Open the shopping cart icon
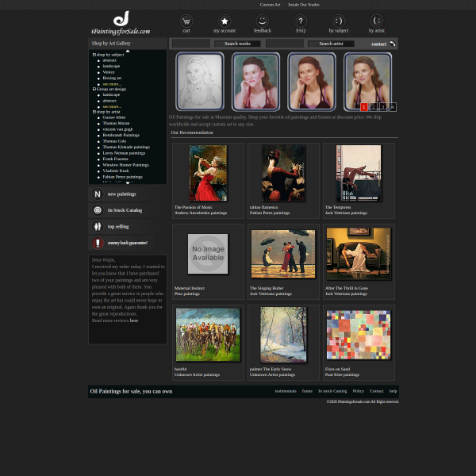The image size is (476, 476). click(186, 21)
